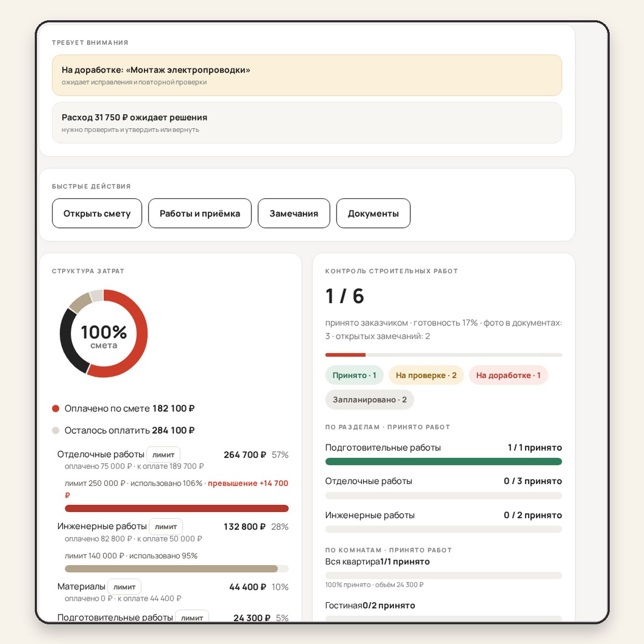Viewport: 644px width, 644px height.
Task: Click the overall readiness progress bar below 17% text
Action: pos(444,355)
